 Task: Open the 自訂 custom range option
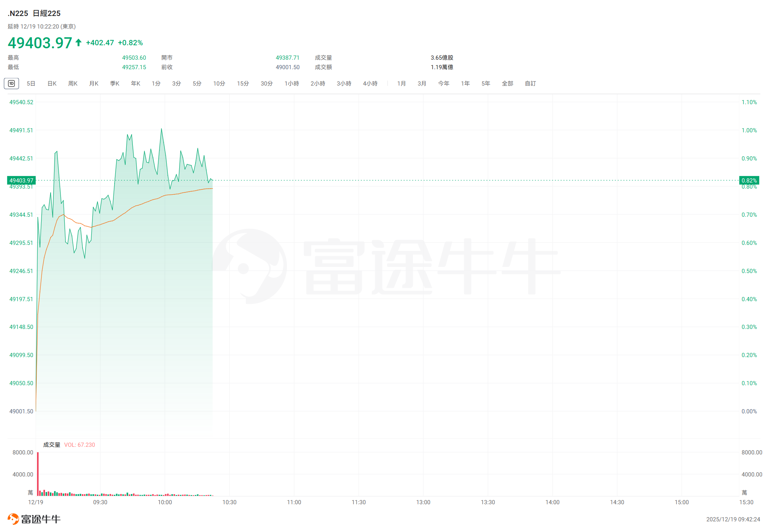pyautogui.click(x=530, y=83)
